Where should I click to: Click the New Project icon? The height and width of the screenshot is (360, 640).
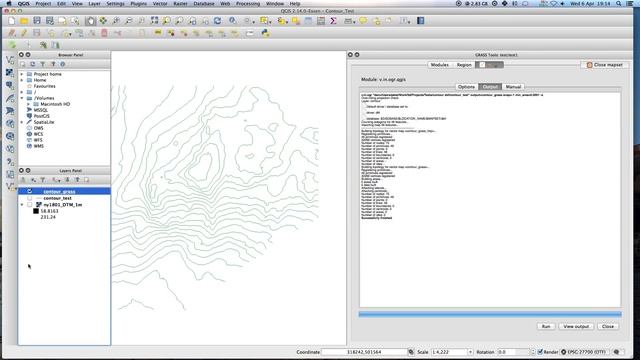[x=11, y=21]
